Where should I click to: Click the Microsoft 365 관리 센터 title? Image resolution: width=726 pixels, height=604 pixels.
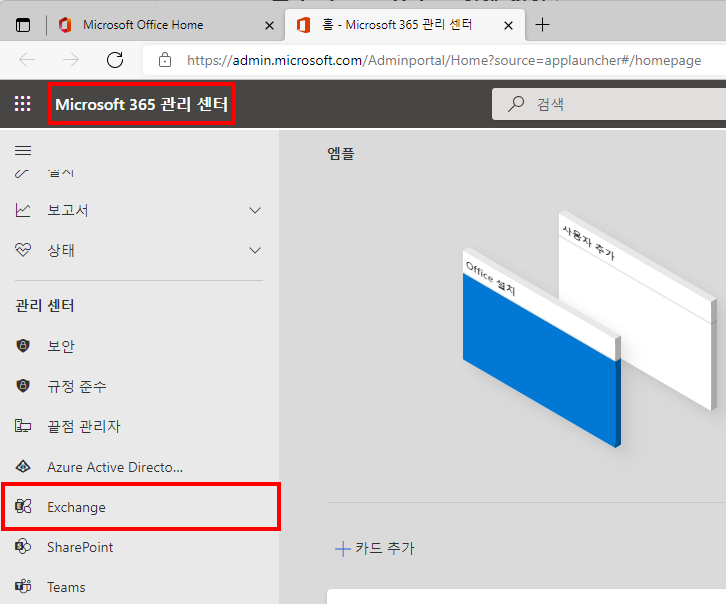point(142,104)
